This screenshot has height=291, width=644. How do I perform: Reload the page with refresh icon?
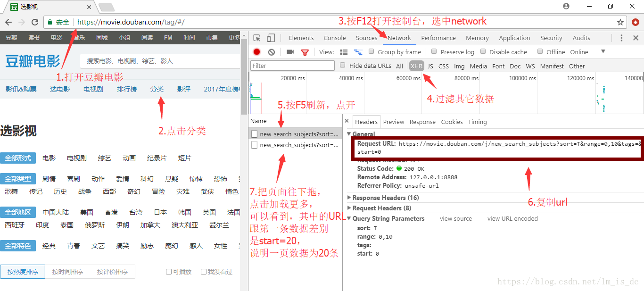pyautogui.click(x=35, y=22)
